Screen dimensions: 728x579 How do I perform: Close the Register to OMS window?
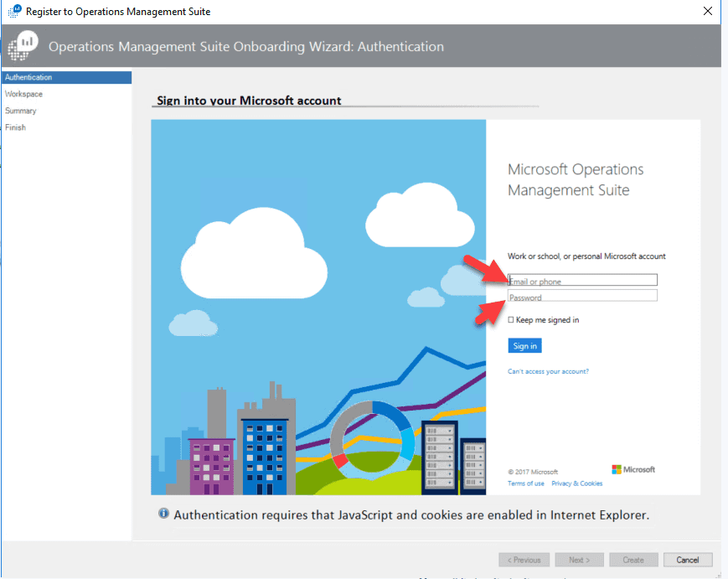[x=708, y=11]
